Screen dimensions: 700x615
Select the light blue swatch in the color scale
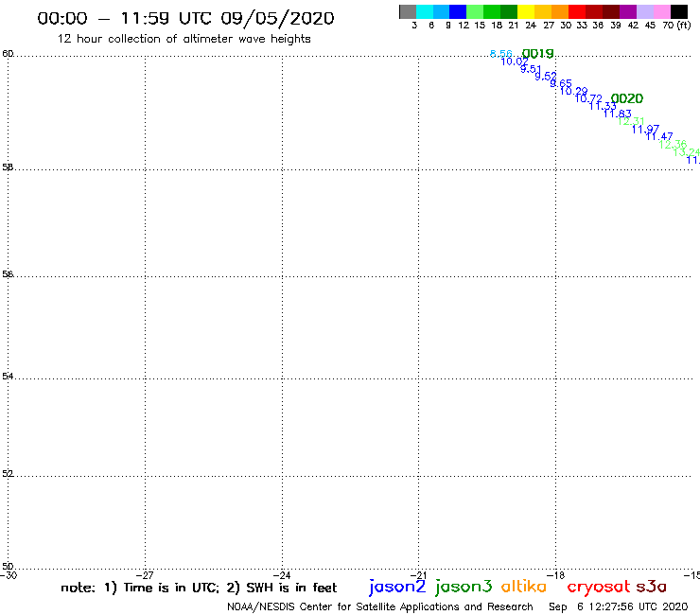coord(441,11)
